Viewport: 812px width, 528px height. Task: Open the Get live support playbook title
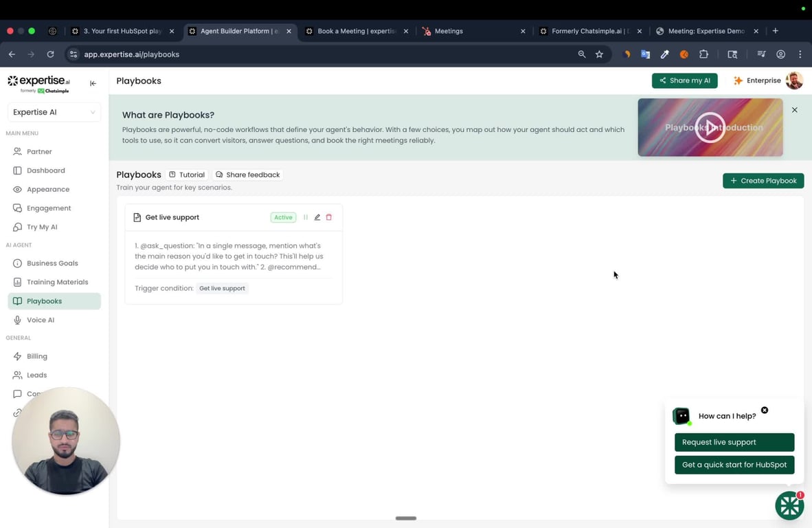[x=172, y=217]
